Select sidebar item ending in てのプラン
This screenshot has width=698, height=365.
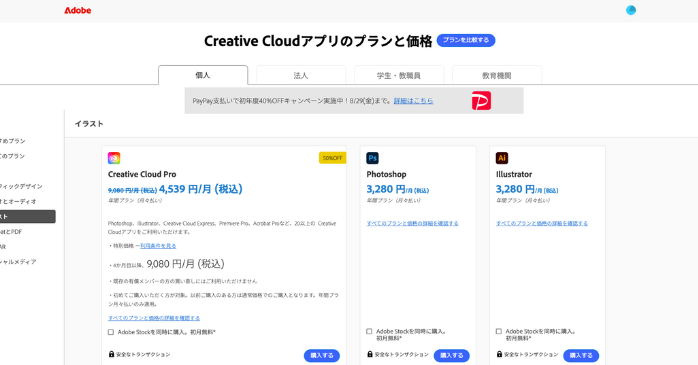click(x=12, y=156)
